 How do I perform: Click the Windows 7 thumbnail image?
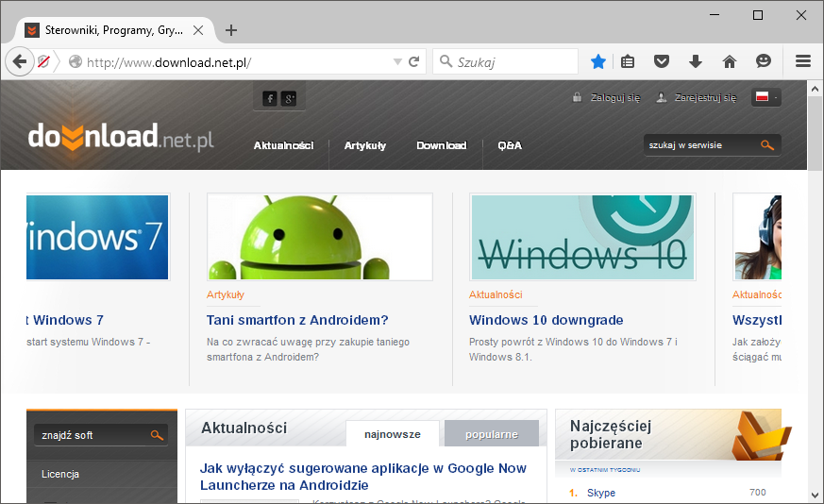97,237
